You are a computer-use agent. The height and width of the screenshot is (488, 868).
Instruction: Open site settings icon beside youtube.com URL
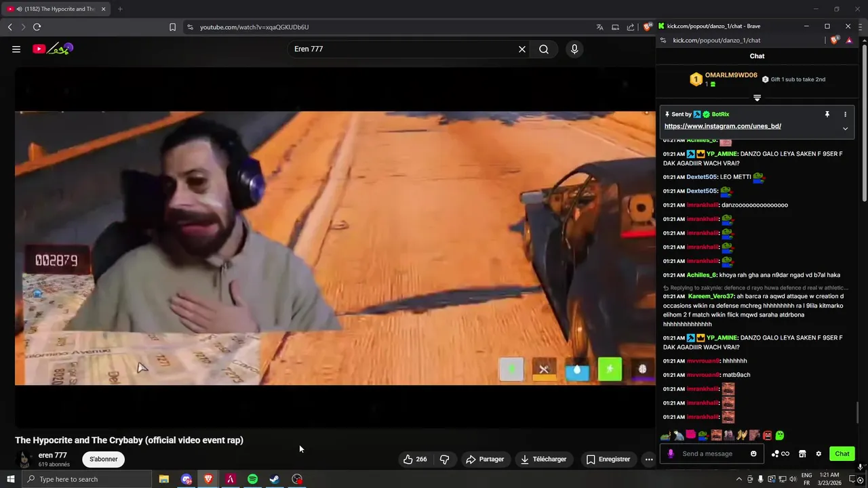coord(190,27)
